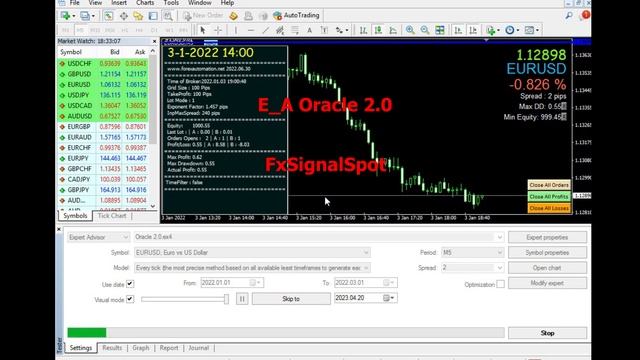
Task: Click the Open chart button
Action: tap(547, 268)
